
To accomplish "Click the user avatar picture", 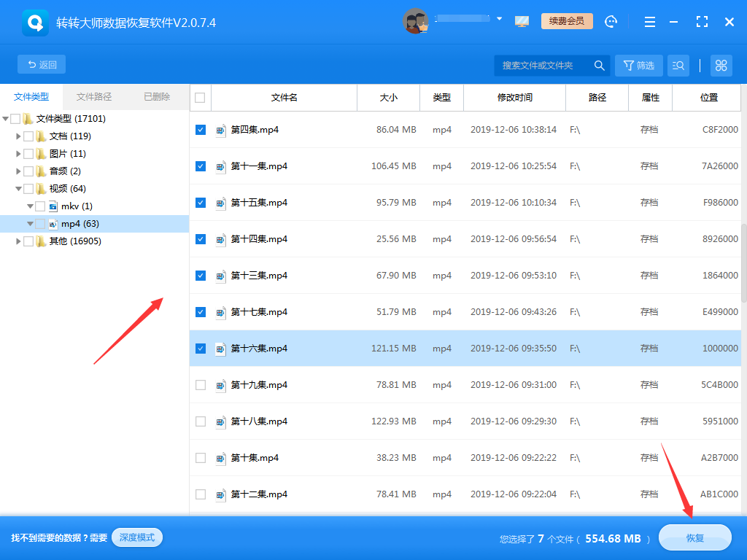I will click(x=415, y=21).
